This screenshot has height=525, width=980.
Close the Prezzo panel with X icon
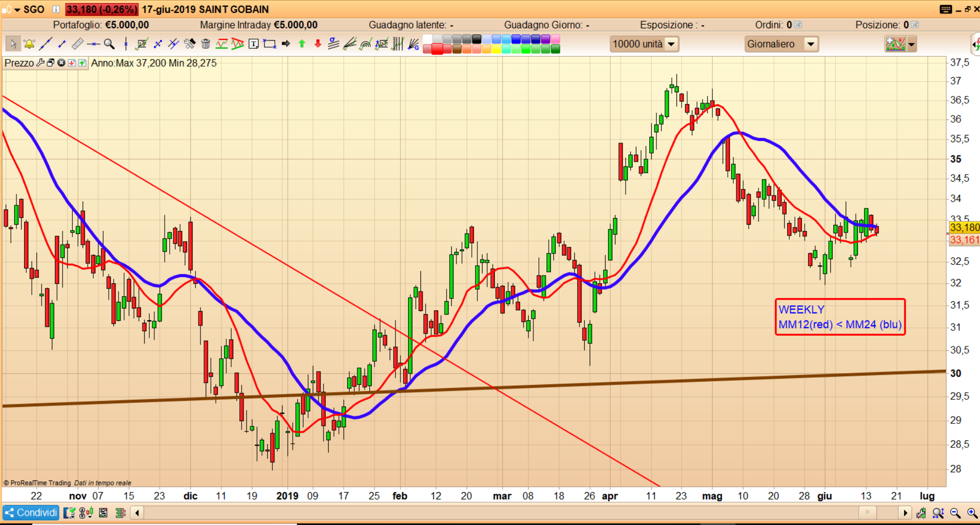coord(61,63)
